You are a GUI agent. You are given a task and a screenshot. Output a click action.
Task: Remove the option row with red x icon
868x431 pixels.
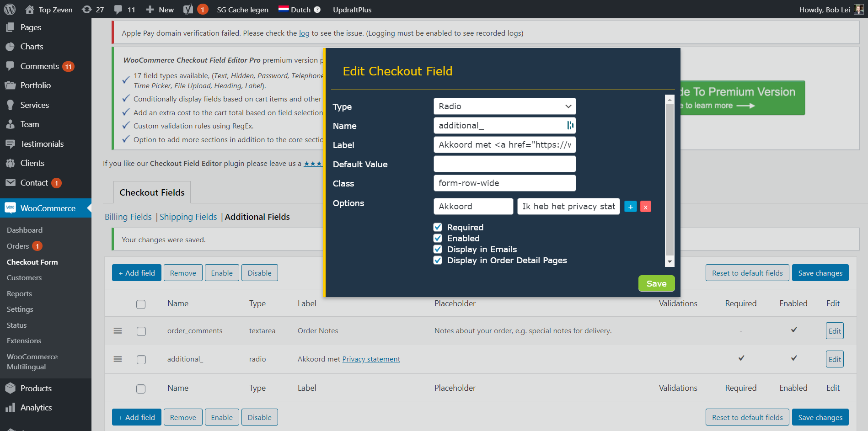[x=646, y=207]
